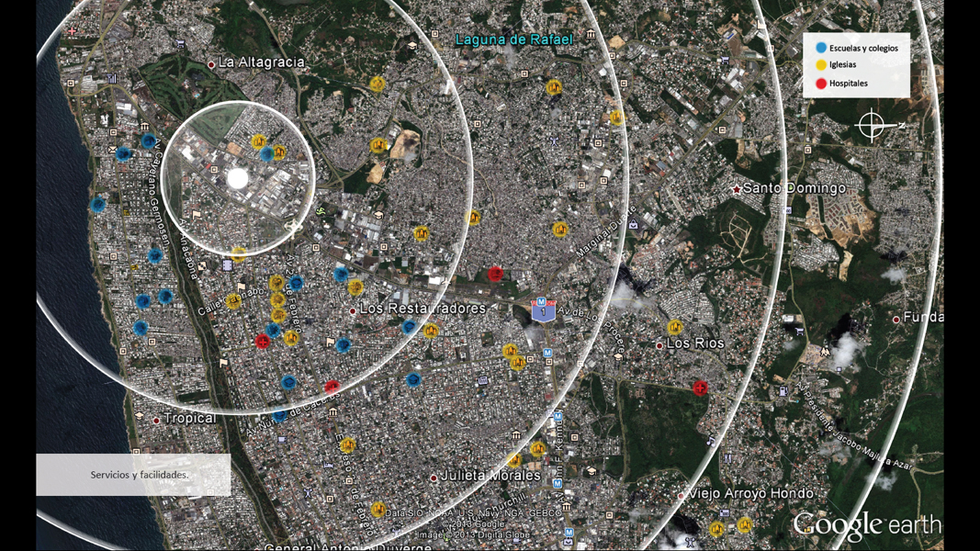
Task: Select the yellow church marker beside Los Ríos label
Action: (675, 328)
